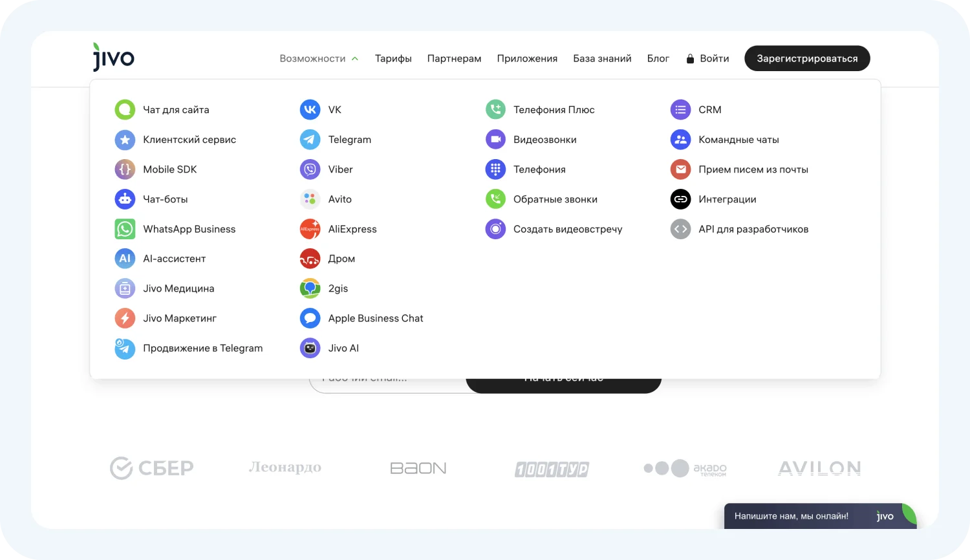Click the Клиентский сервис star icon
This screenshot has height=560, width=970.
[125, 140]
